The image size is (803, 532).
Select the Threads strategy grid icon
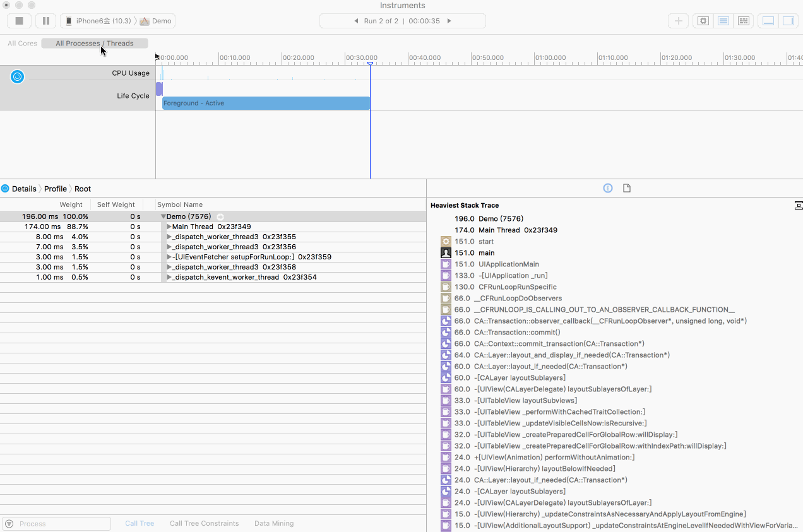tap(744, 21)
